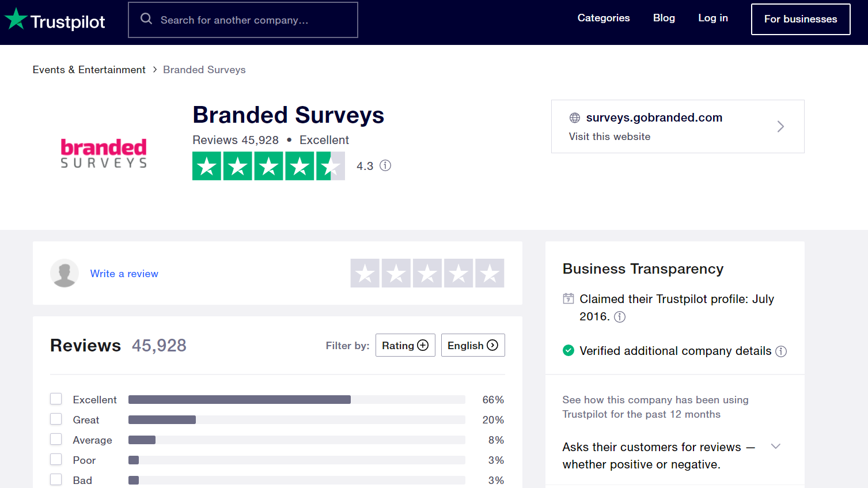Open the English language filter dropdown

coord(473,345)
